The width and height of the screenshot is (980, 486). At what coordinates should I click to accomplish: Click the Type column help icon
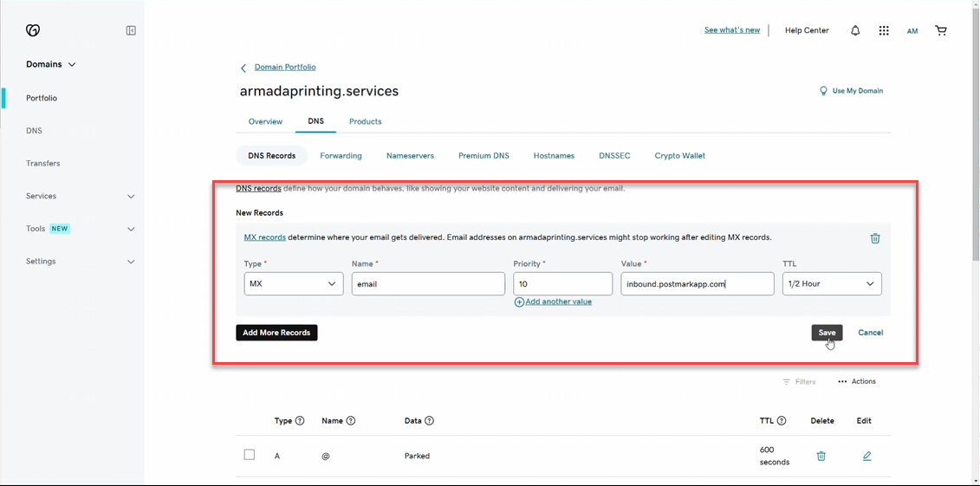300,421
